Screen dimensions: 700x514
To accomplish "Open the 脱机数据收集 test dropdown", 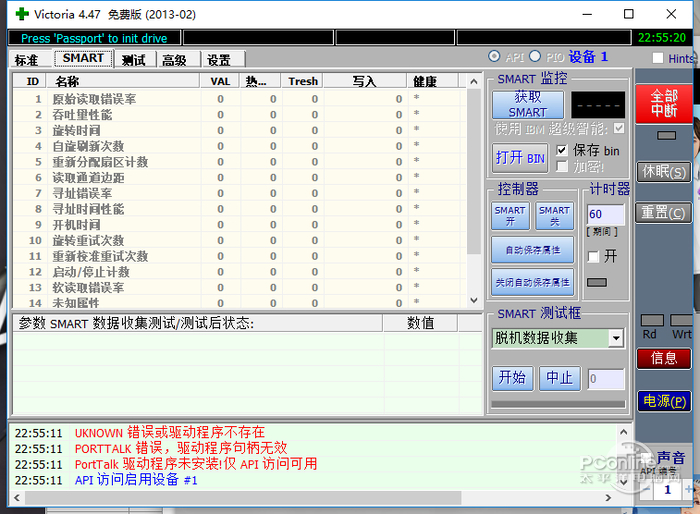I will pos(616,338).
